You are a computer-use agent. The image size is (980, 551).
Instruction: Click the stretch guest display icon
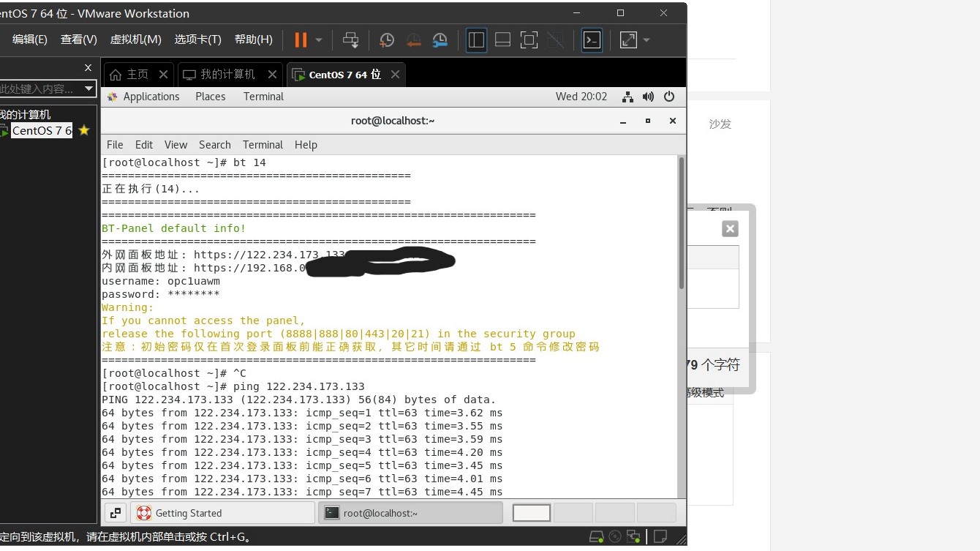tap(628, 40)
